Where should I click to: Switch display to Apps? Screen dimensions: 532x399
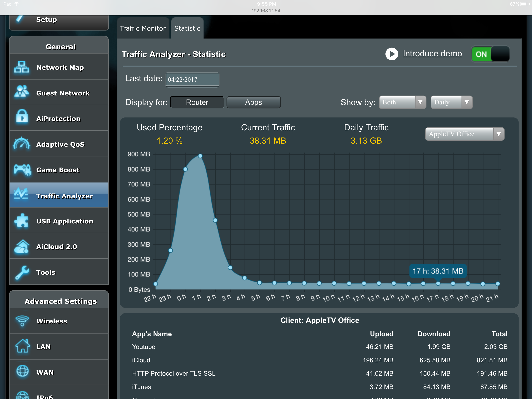(254, 102)
